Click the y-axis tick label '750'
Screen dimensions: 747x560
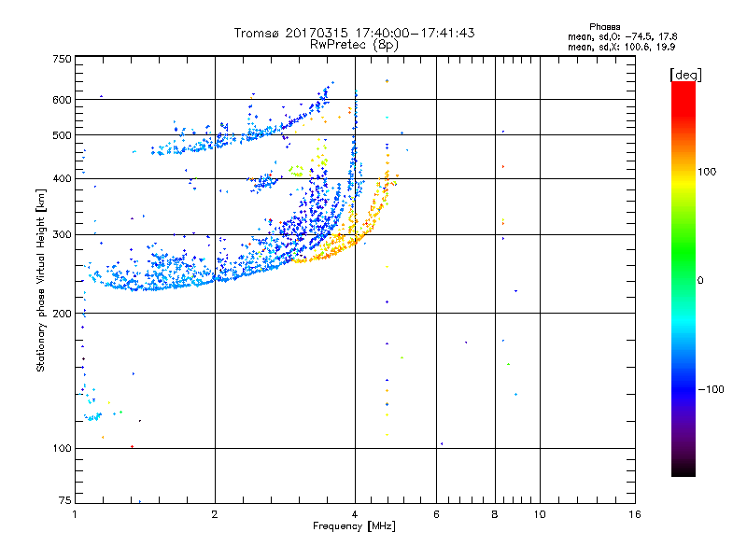tap(62, 59)
